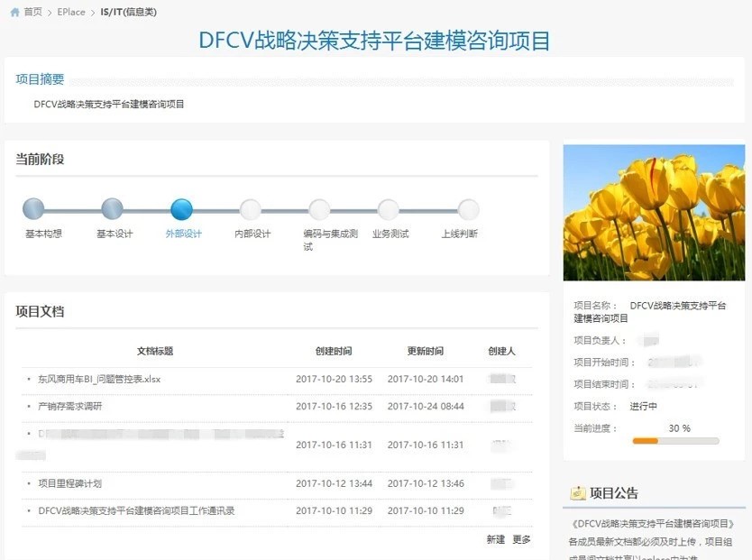The width and height of the screenshot is (752, 560).
Task: Open the 产销存需求调研 document
Action: coord(70,407)
